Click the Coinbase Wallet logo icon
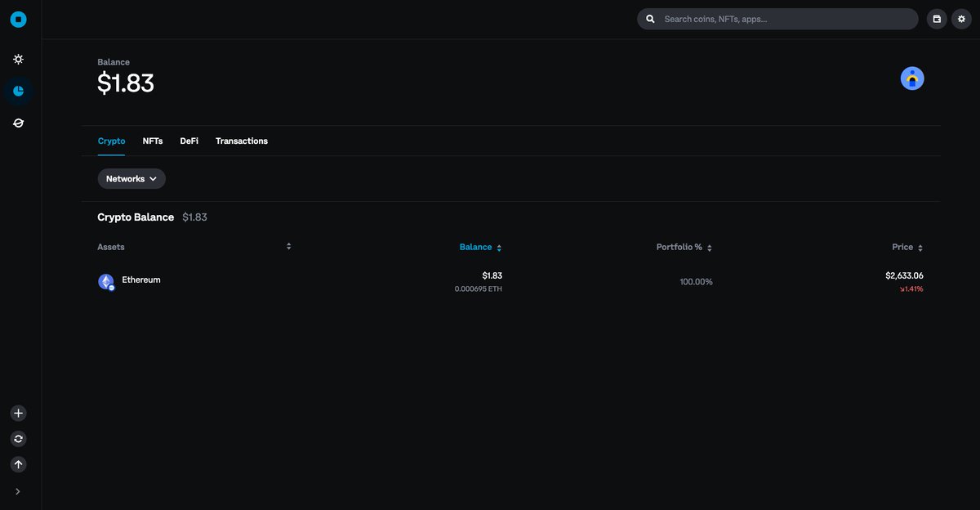 click(x=18, y=19)
